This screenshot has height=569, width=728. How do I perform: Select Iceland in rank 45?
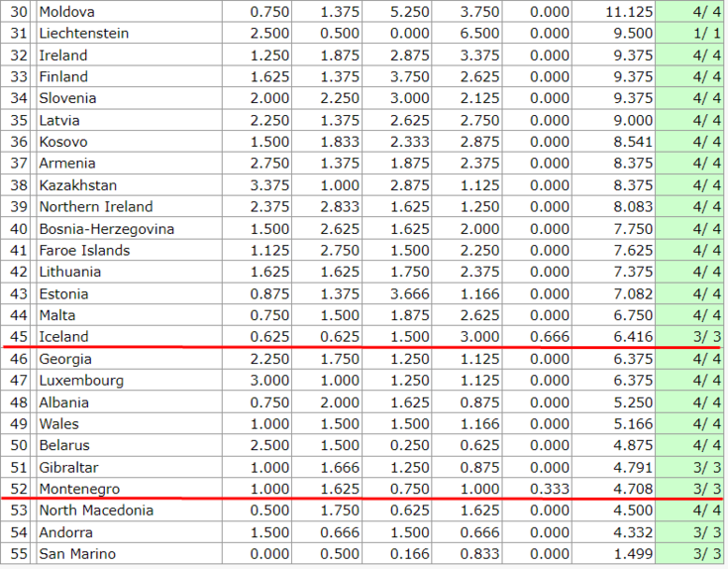coord(63,337)
